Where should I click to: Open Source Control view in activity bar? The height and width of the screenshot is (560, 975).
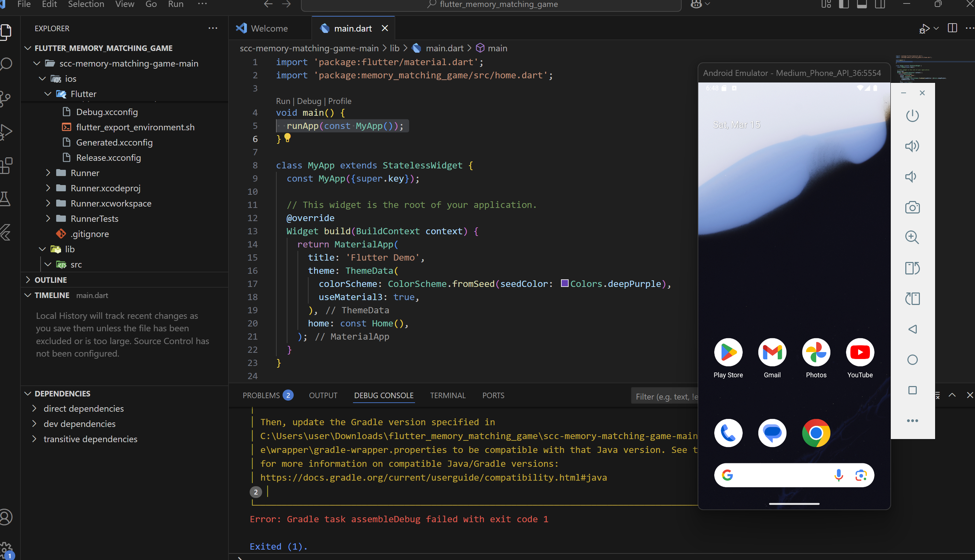(6, 98)
